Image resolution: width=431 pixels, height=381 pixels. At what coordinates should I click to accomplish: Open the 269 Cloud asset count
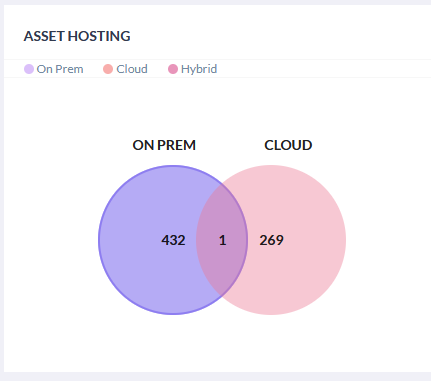271,240
